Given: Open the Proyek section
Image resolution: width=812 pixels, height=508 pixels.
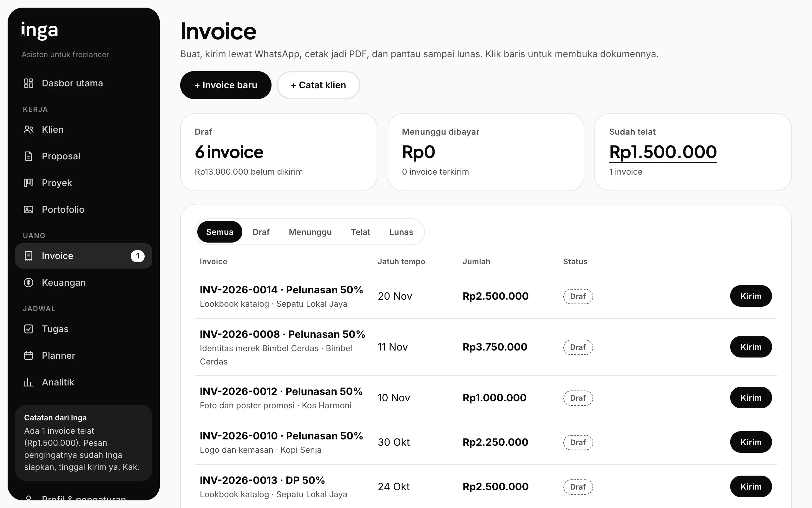Looking at the screenshot, I should [x=83, y=183].
